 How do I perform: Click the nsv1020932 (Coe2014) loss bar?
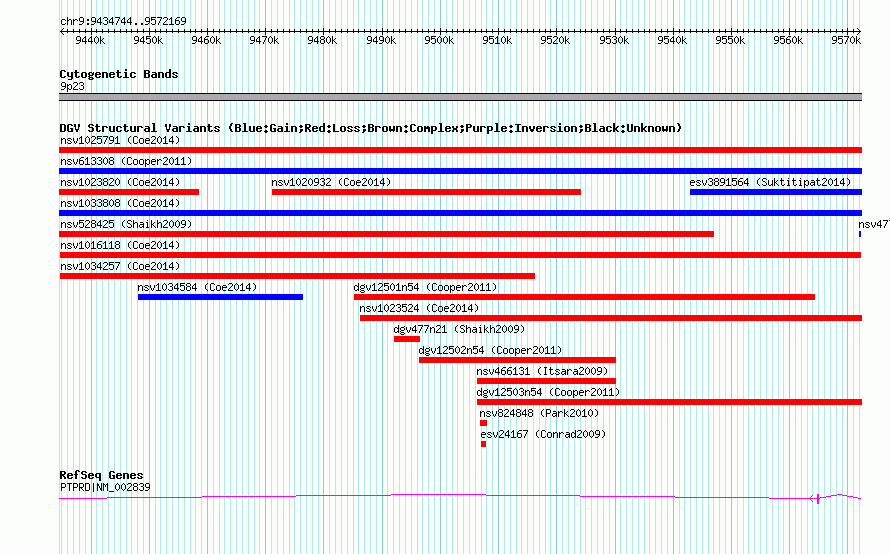[x=426, y=192]
